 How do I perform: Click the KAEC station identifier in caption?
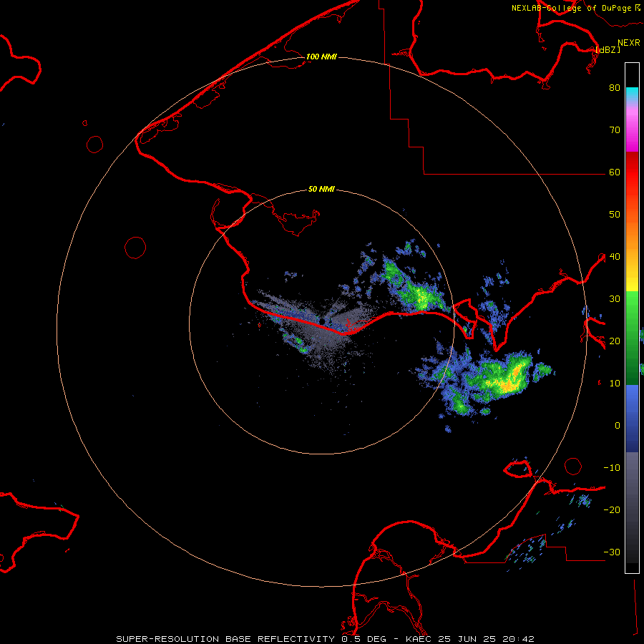pos(419,639)
